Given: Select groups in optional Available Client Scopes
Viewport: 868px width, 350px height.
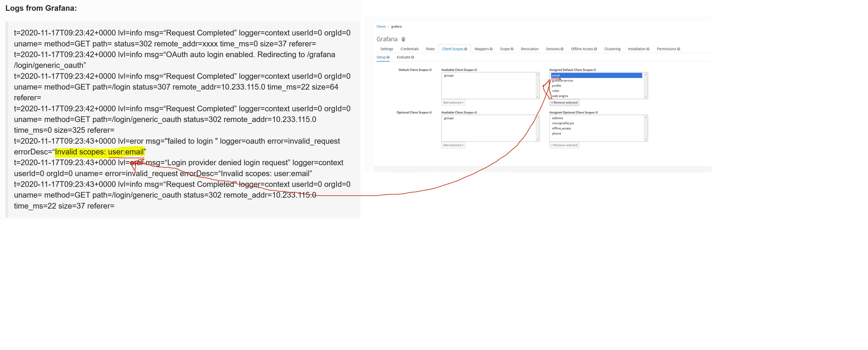Looking at the screenshot, I should click(449, 118).
